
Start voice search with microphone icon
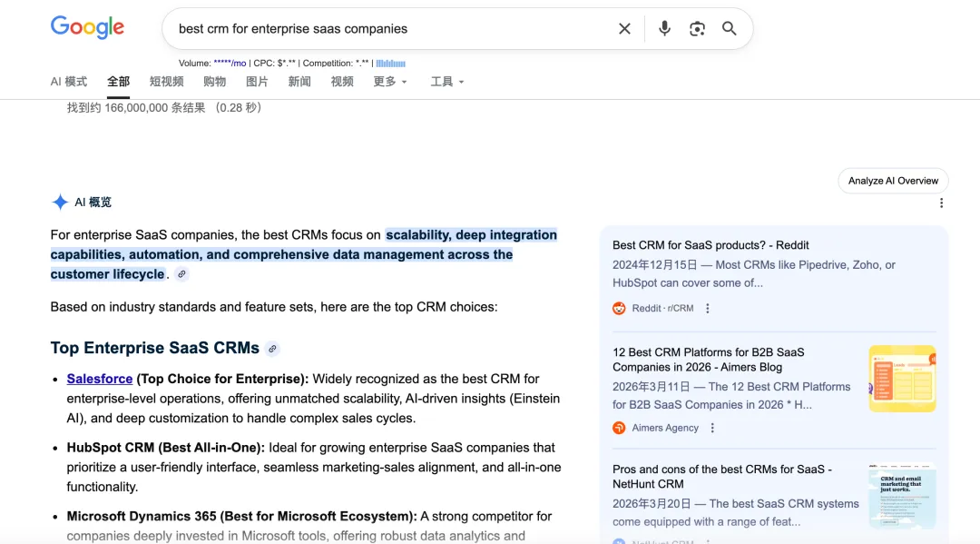664,29
